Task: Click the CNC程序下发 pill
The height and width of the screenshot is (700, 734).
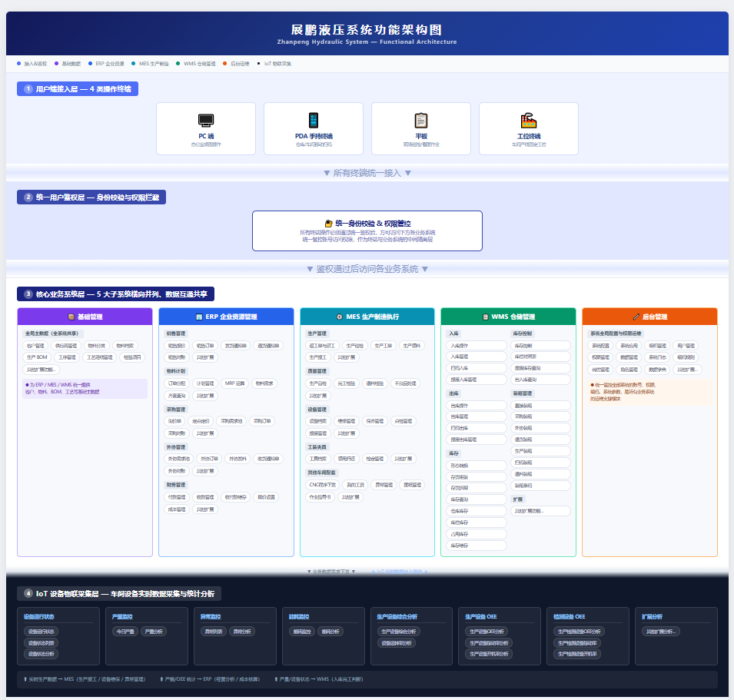Action: [322, 485]
